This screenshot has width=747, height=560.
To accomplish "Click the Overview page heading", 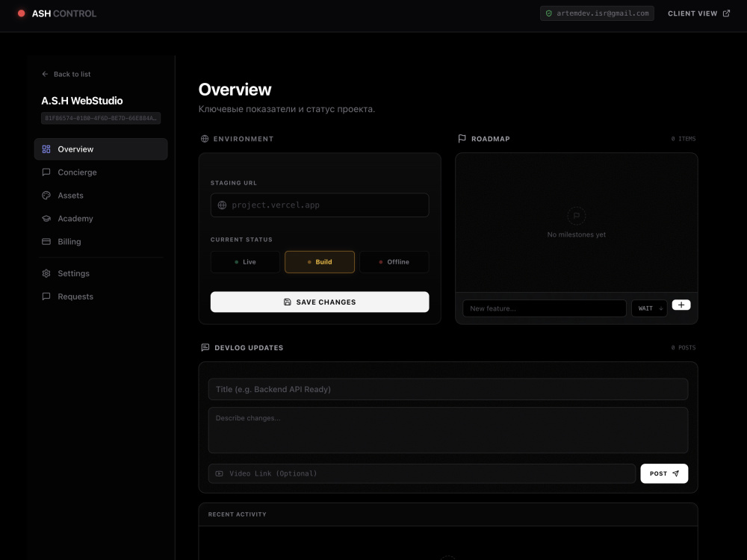I will pyautogui.click(x=235, y=90).
